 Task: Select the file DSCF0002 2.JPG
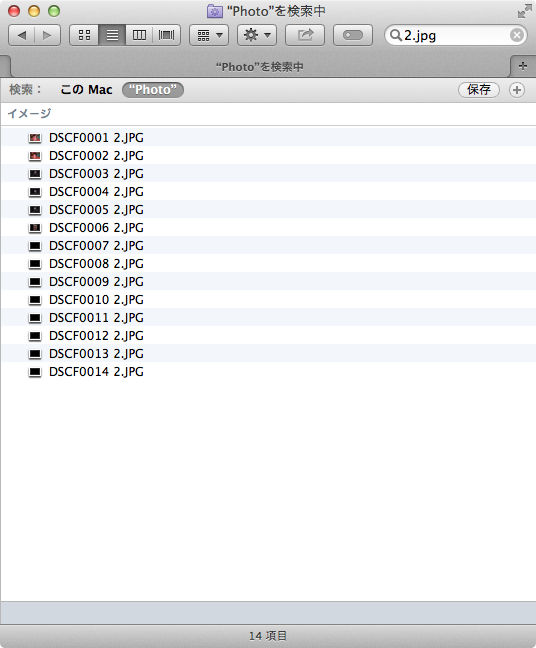[x=268, y=155]
